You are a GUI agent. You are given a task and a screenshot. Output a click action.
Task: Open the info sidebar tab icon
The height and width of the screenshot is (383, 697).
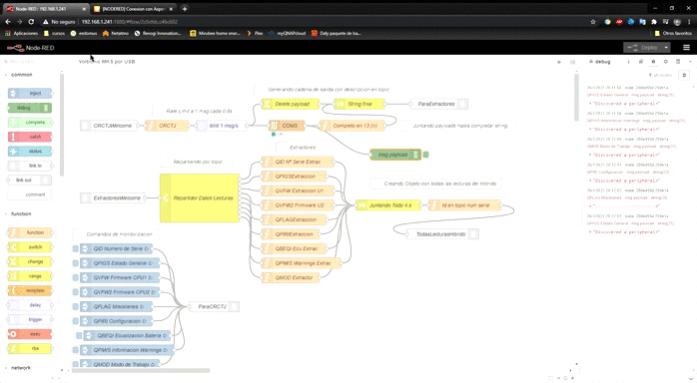click(x=628, y=62)
